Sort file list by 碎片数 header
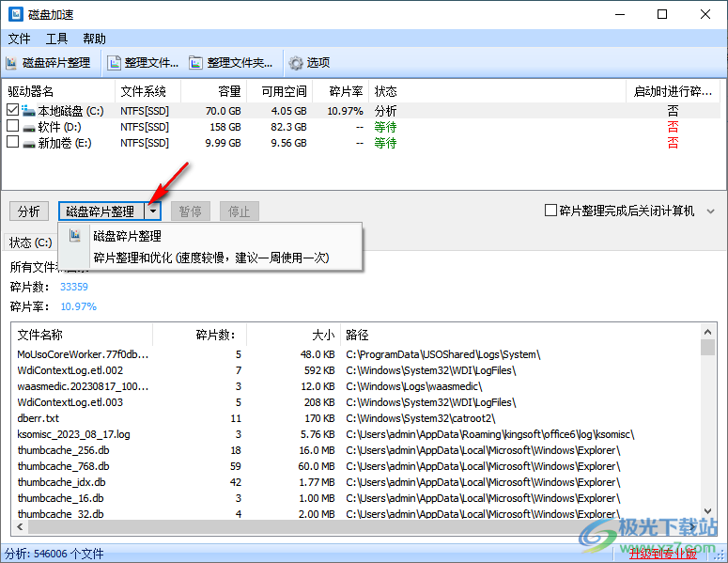The image size is (728, 563). click(x=200, y=335)
